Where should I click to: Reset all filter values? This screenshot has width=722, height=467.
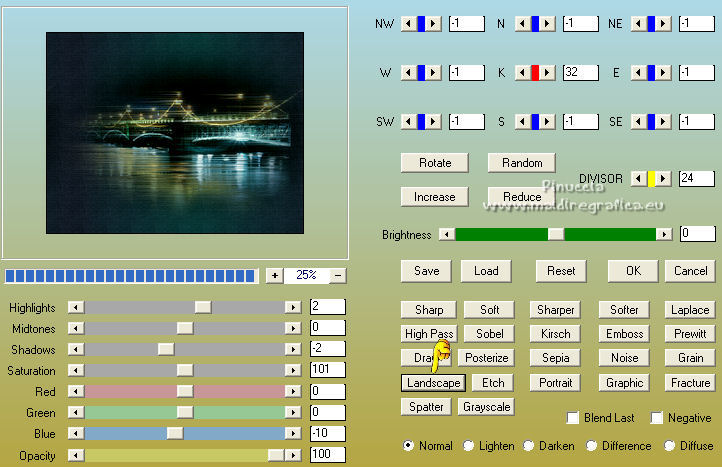[561, 271]
